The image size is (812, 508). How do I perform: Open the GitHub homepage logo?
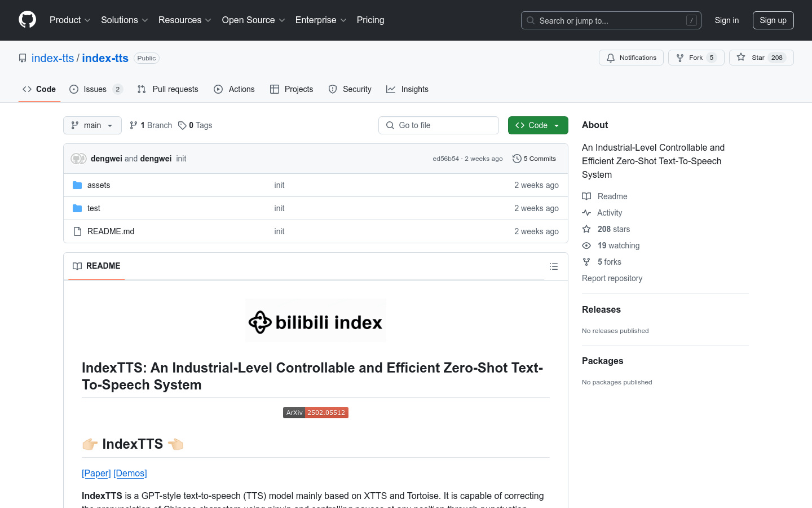point(27,20)
